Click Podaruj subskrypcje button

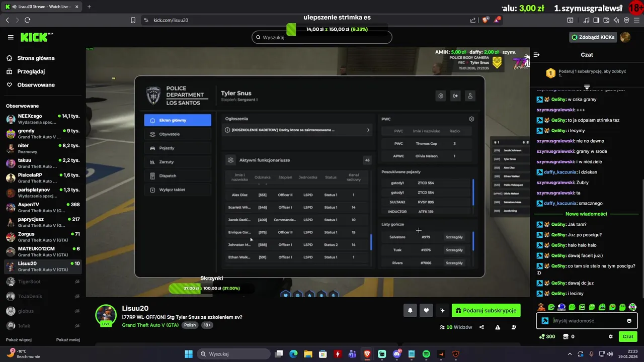point(486,310)
